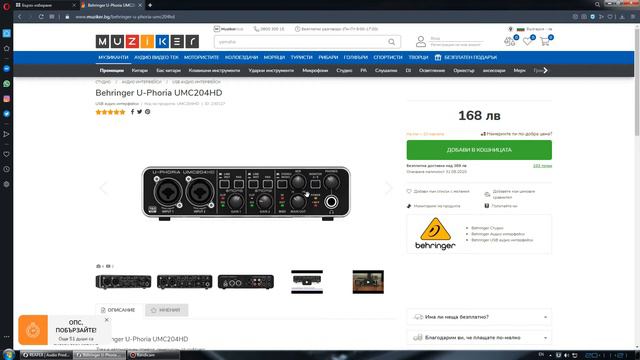The image size is (640, 360).
Task: Open the БЕЗПЛАТЕН ПОДАРЪК link
Action: pos(466,58)
